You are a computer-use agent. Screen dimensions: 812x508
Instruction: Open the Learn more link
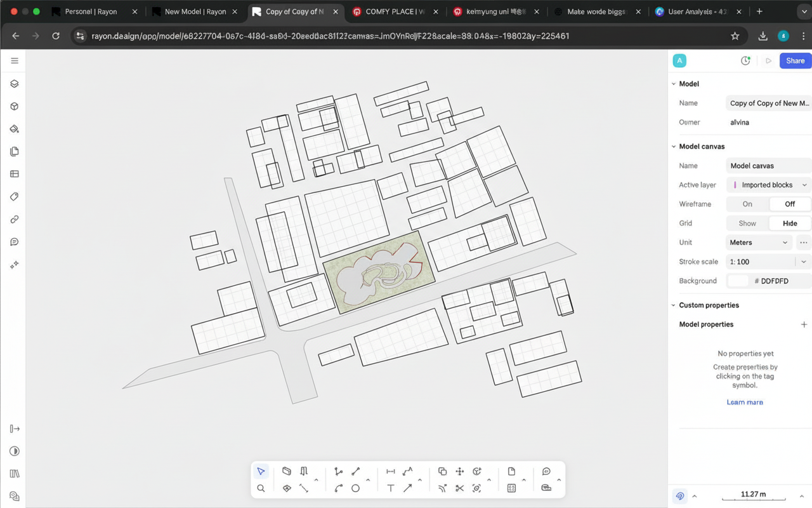[745, 402]
